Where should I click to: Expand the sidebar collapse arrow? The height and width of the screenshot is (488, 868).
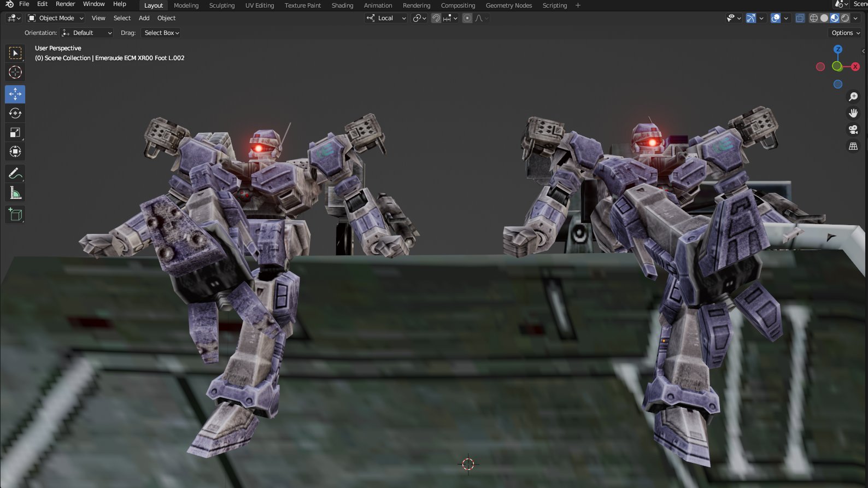[x=864, y=51]
